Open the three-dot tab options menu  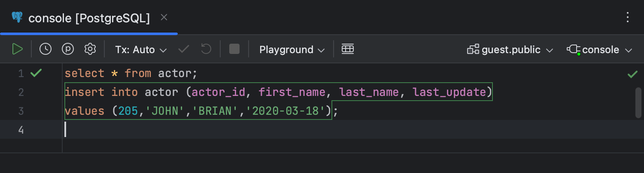click(628, 18)
